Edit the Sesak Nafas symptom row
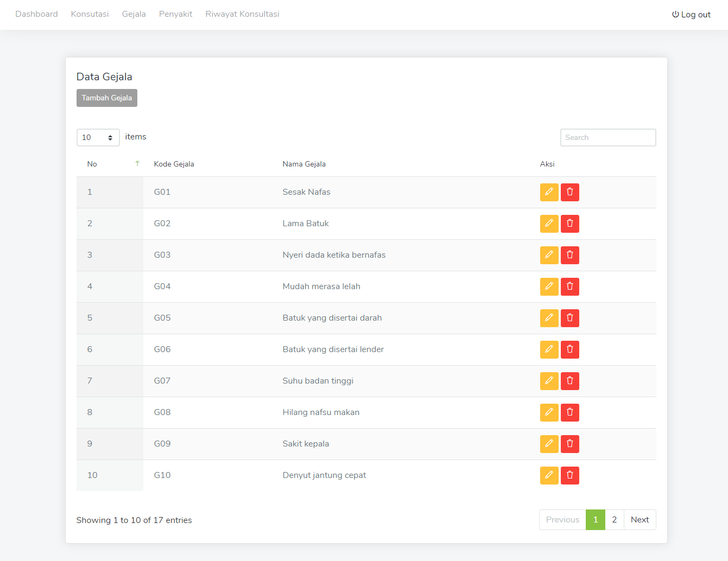This screenshot has height=561, width=728. [x=549, y=192]
